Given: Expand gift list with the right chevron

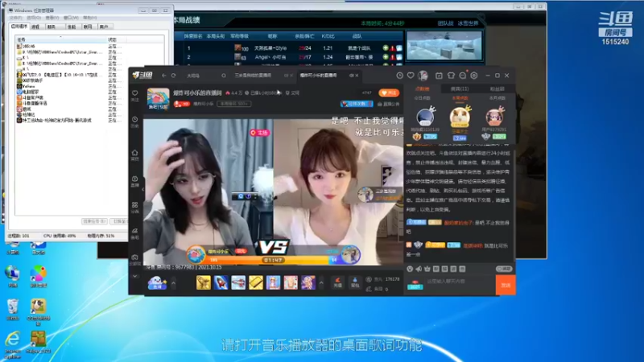Looking at the screenshot, I should (321, 283).
